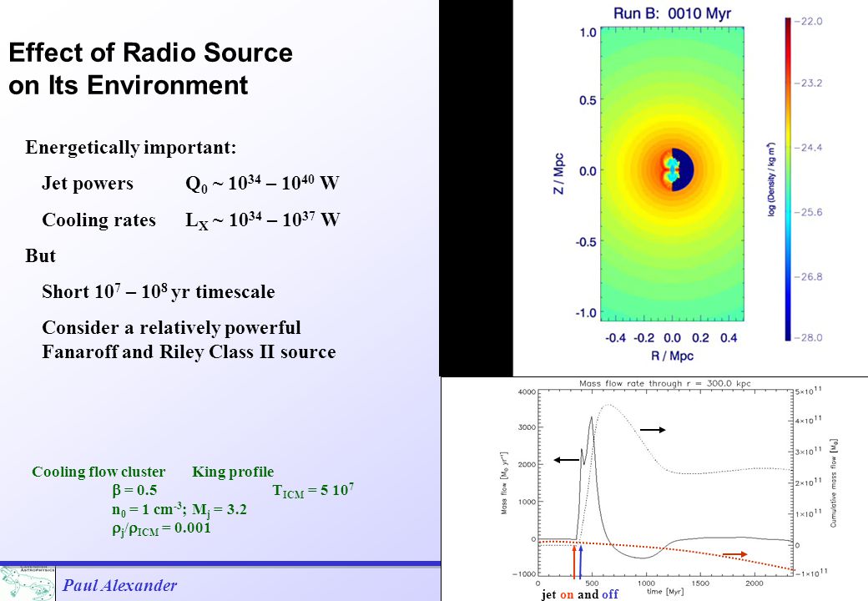Click 'Mass flow rate through r = 300.0 kpc' title
The width and height of the screenshot is (868, 601).
tap(665, 383)
